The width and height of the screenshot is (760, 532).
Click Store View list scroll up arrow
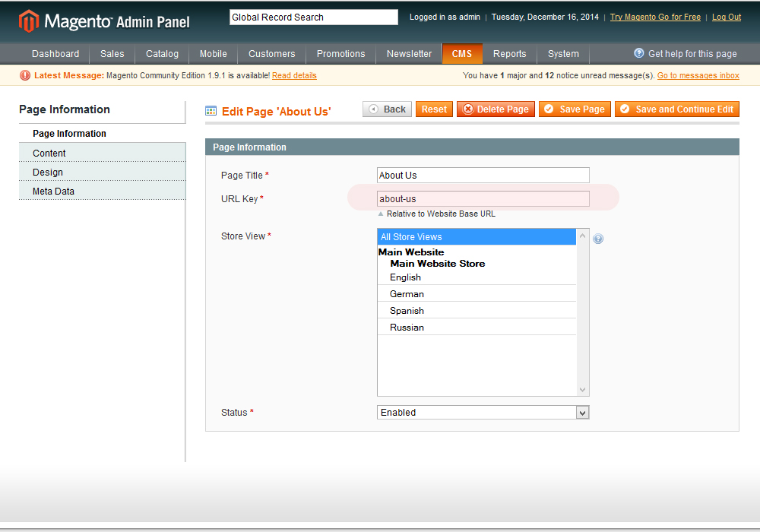pos(583,236)
